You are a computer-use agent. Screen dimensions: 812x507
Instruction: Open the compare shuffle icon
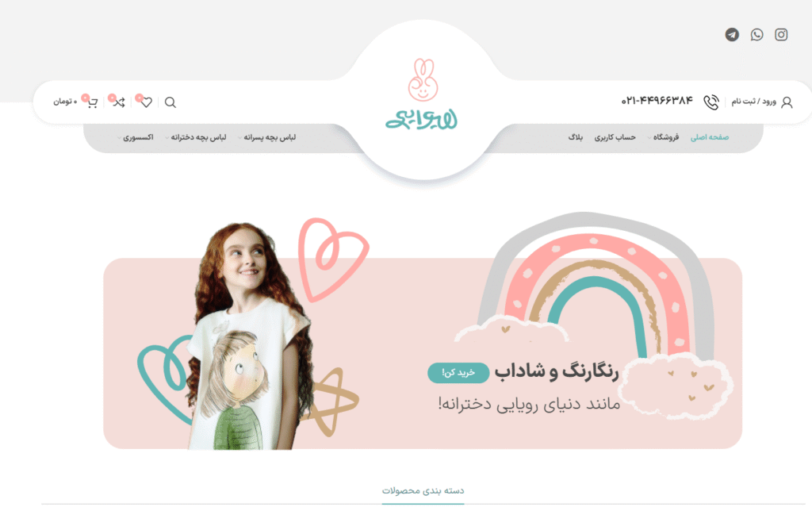pyautogui.click(x=119, y=102)
